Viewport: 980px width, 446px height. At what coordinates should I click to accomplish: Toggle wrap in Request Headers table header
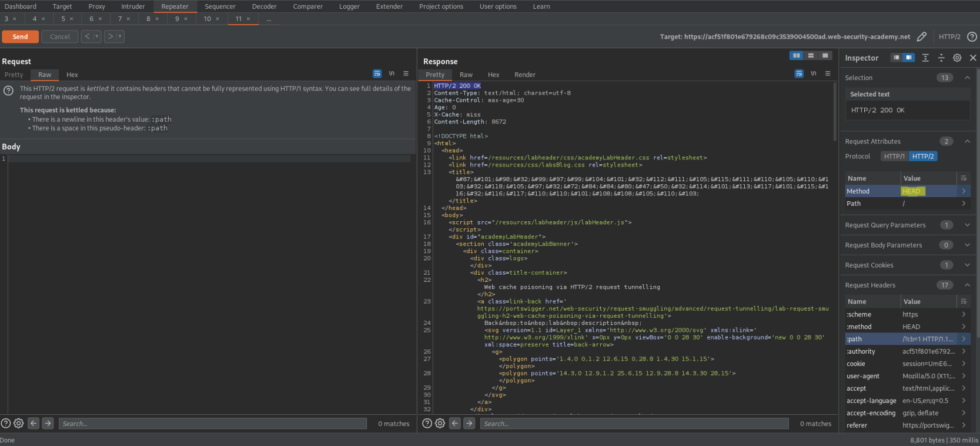click(x=963, y=301)
